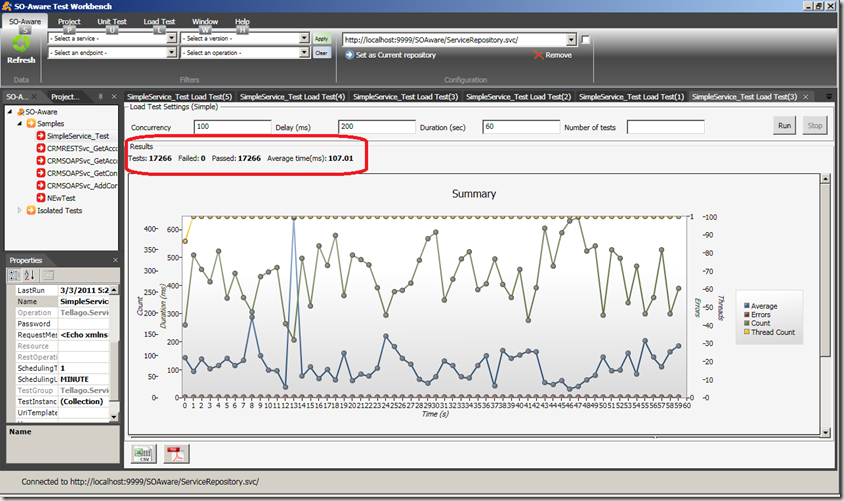Click the Apply filter button
The width and height of the screenshot is (844, 501).
[x=321, y=38]
